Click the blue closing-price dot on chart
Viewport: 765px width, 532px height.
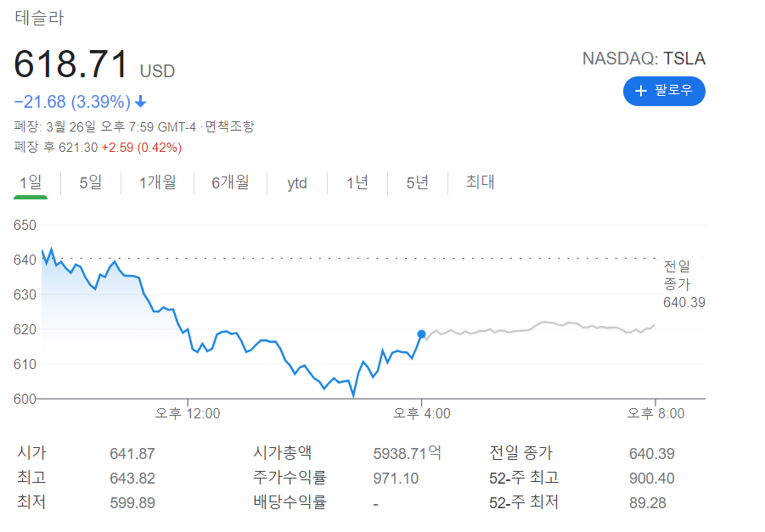(421, 334)
